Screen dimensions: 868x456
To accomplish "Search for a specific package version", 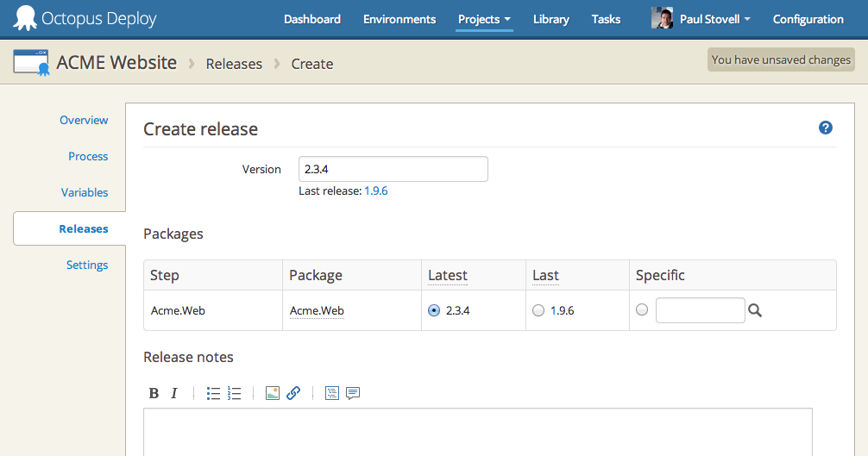I will pos(755,310).
